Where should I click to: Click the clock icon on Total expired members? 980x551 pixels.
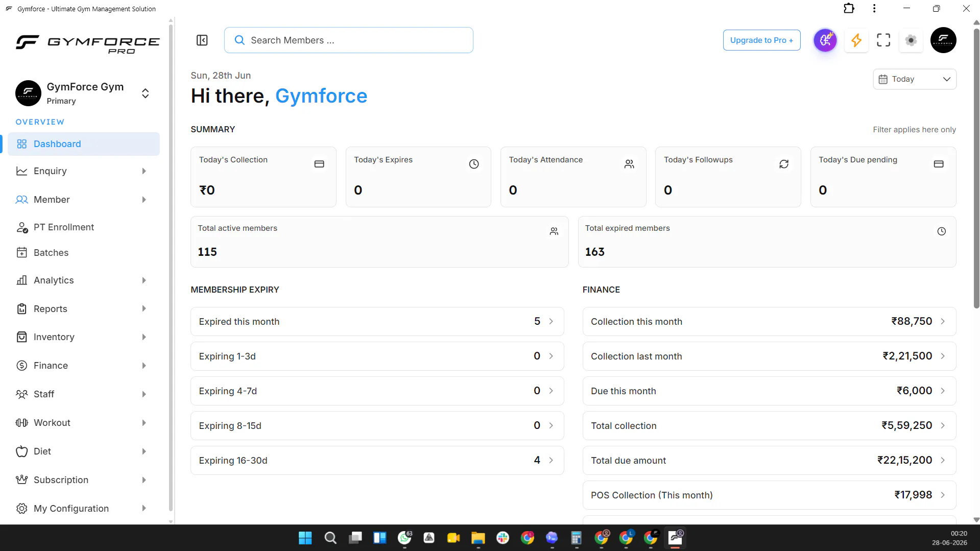point(942,231)
